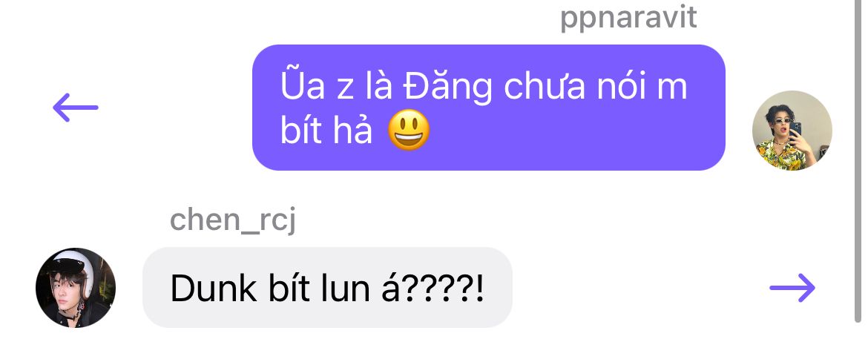Image resolution: width=868 pixels, height=342 pixels.
Task: Click the purple right arrow icon
Action: tap(793, 288)
